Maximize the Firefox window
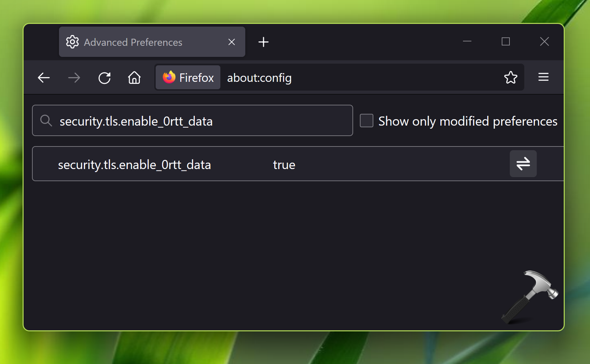The height and width of the screenshot is (364, 590). [x=505, y=41]
